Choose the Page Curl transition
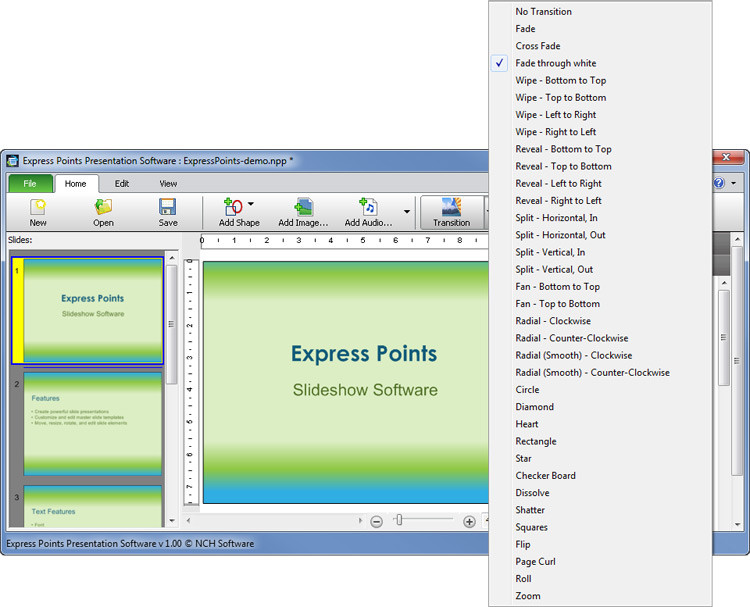 [600, 562]
